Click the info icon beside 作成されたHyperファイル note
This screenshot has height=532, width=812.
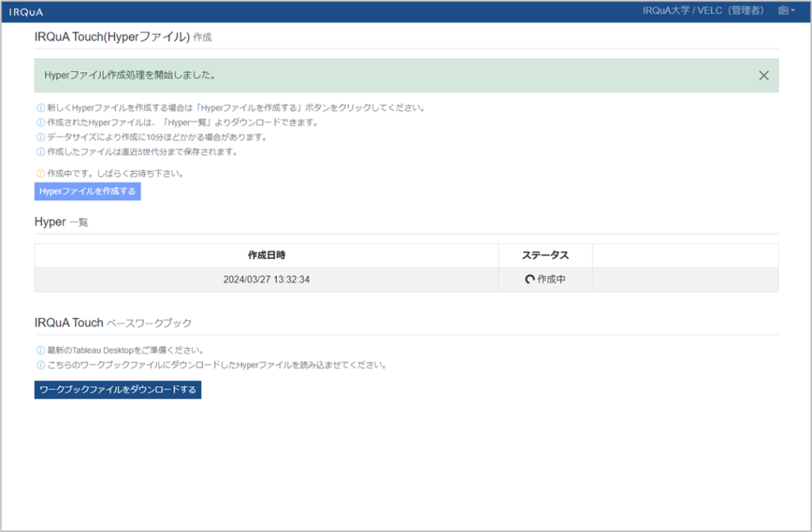click(x=41, y=123)
